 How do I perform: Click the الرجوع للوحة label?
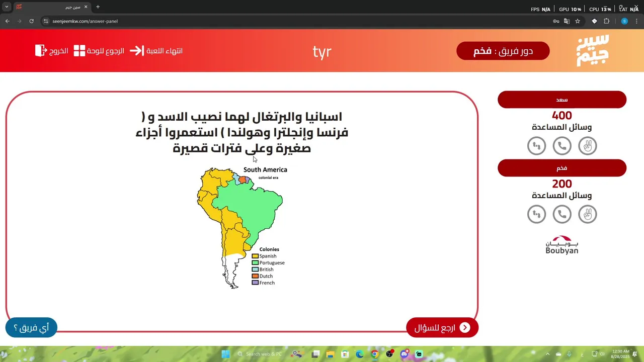pyautogui.click(x=106, y=51)
